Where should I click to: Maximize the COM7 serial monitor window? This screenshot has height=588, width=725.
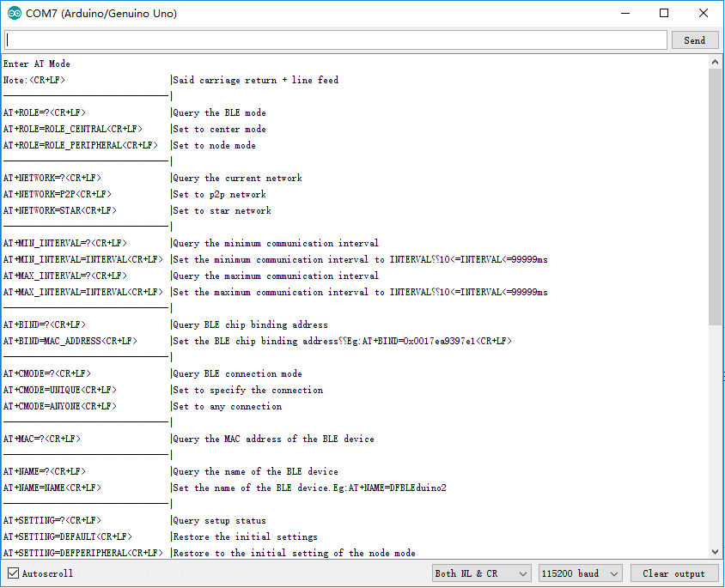coord(664,14)
